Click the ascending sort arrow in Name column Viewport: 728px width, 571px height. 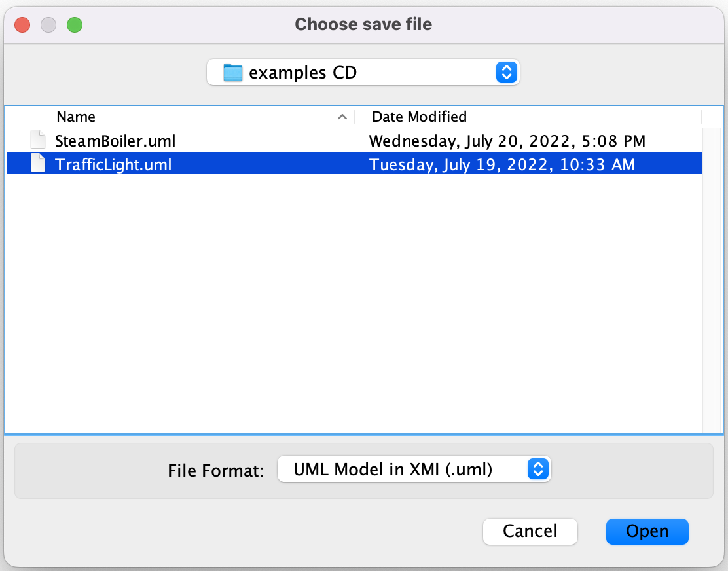[342, 117]
